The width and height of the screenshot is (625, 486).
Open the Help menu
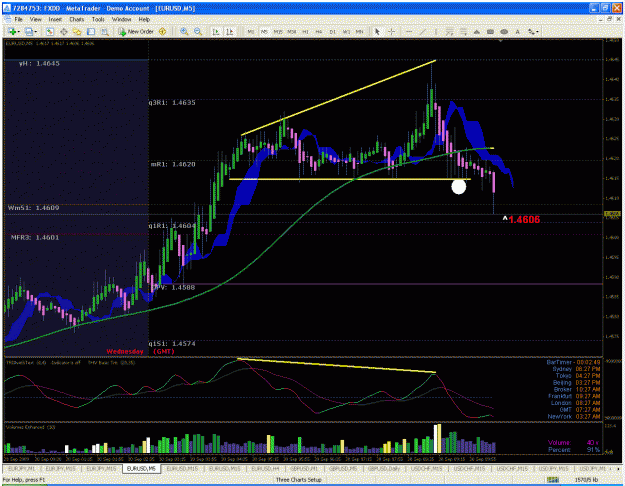[144, 19]
